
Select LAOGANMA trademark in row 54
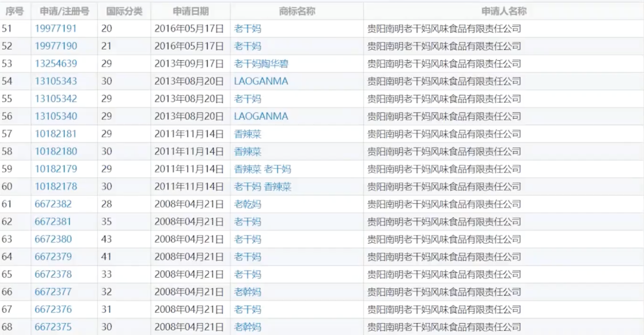(261, 81)
